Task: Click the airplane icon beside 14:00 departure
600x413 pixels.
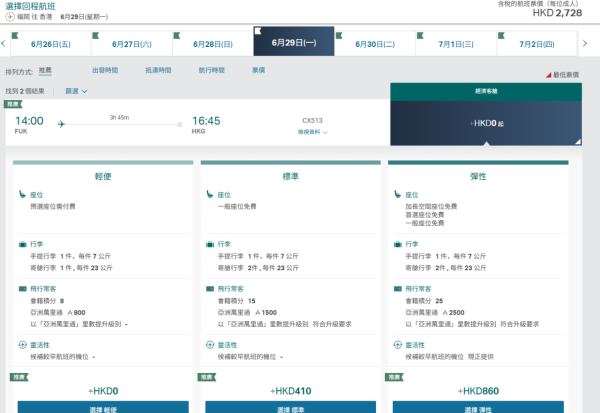Action: click(62, 124)
